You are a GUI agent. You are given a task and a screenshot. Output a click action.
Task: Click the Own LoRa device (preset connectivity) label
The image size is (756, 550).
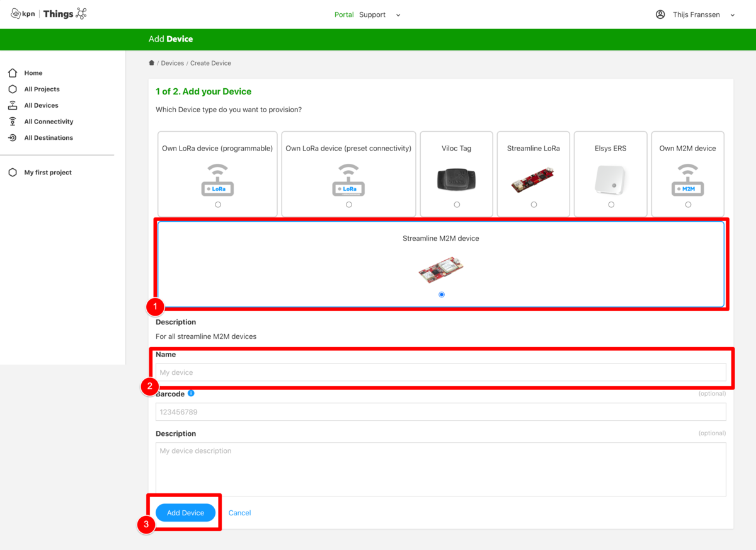348,149
